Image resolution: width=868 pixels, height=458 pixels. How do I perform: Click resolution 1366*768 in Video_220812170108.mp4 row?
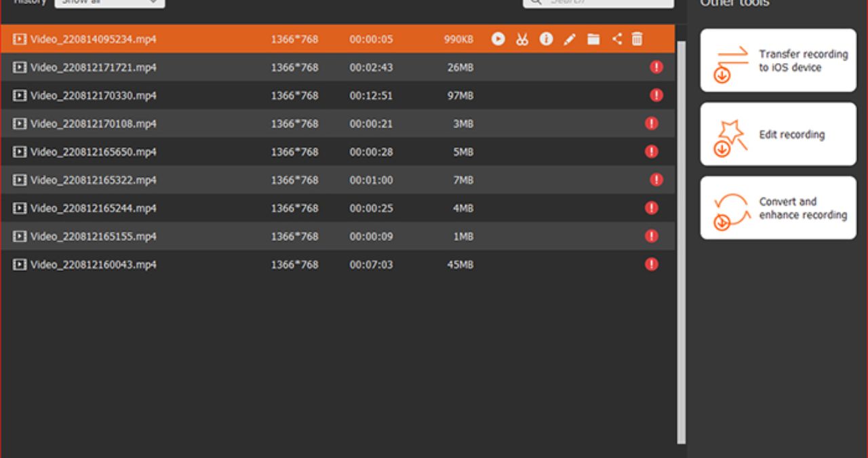(x=294, y=123)
